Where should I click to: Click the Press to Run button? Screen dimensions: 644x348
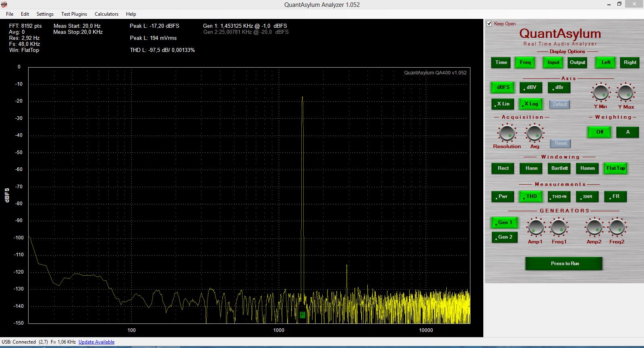(x=564, y=264)
